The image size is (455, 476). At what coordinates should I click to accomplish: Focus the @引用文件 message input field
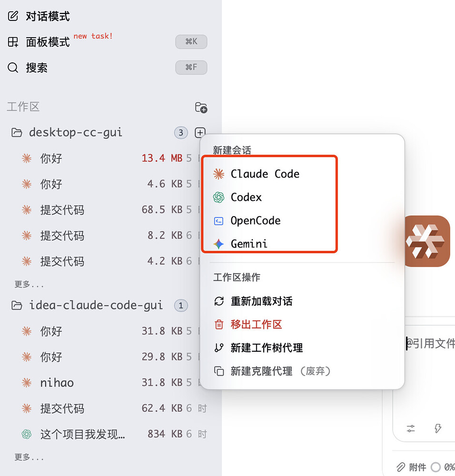point(430,344)
